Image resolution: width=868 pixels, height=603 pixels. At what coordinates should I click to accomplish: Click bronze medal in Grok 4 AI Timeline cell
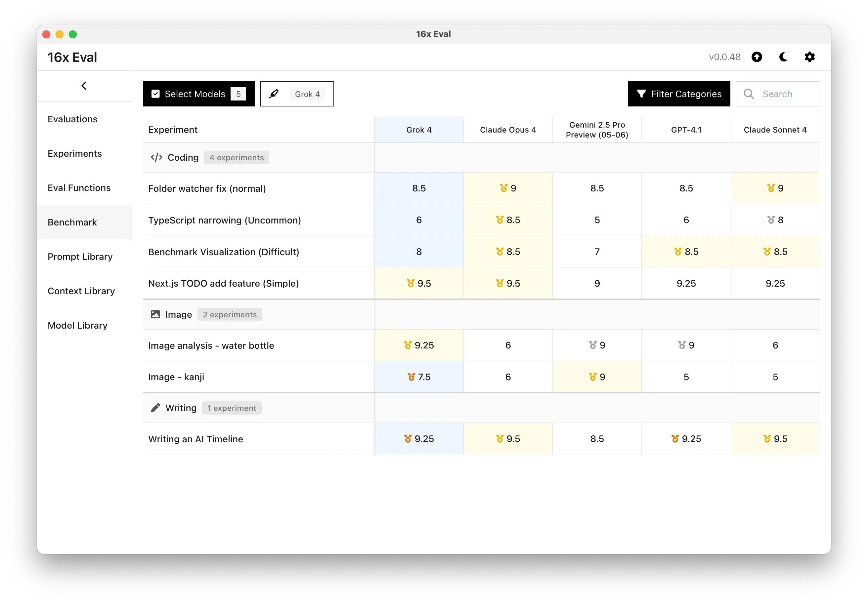(408, 438)
